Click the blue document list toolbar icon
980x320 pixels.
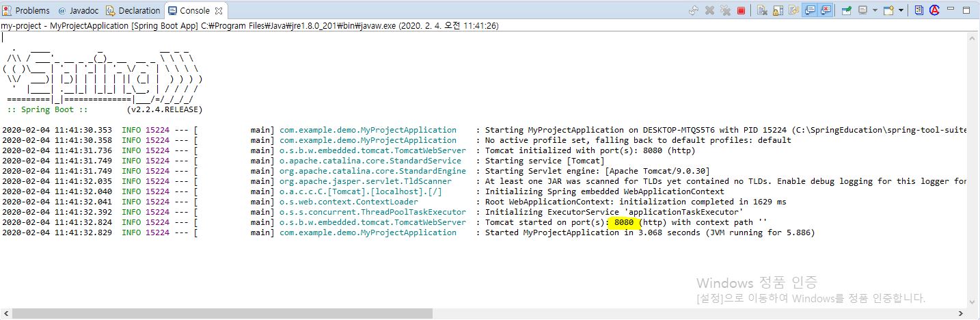click(x=919, y=10)
